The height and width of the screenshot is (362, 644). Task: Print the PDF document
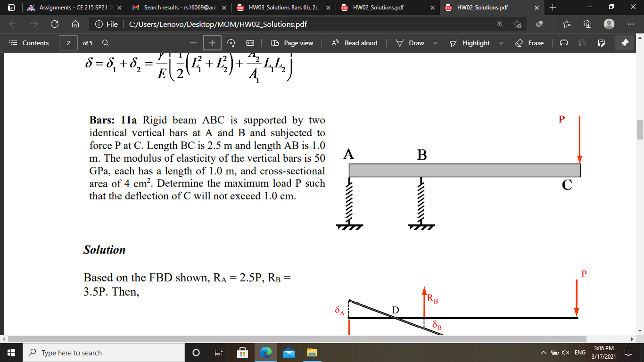click(x=563, y=43)
